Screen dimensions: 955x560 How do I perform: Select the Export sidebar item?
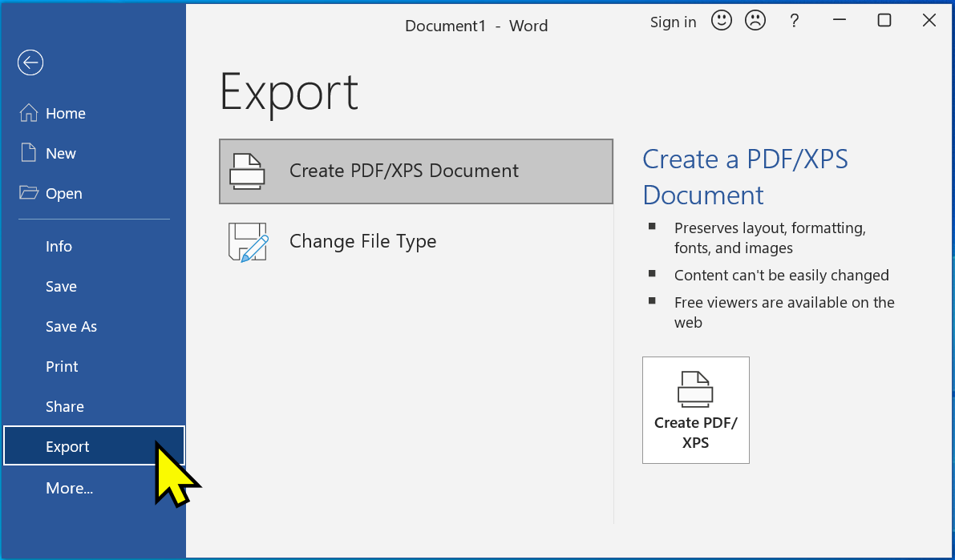coord(94,446)
